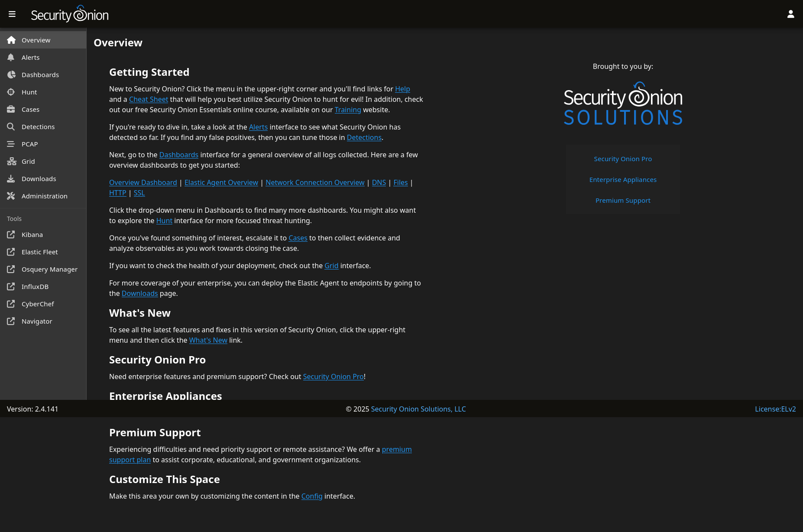Click Security Onion Pro in the sponsor card
Viewport: 803px width, 532px height.
pyautogui.click(x=623, y=159)
